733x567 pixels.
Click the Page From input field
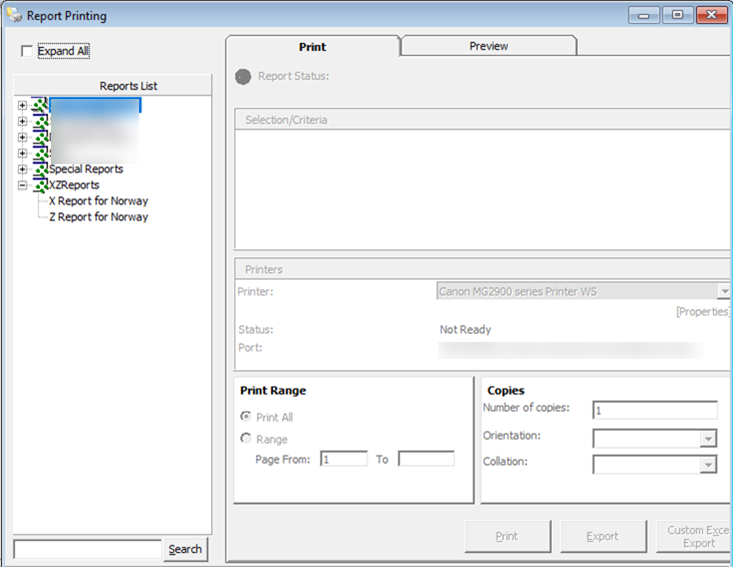[x=344, y=459]
